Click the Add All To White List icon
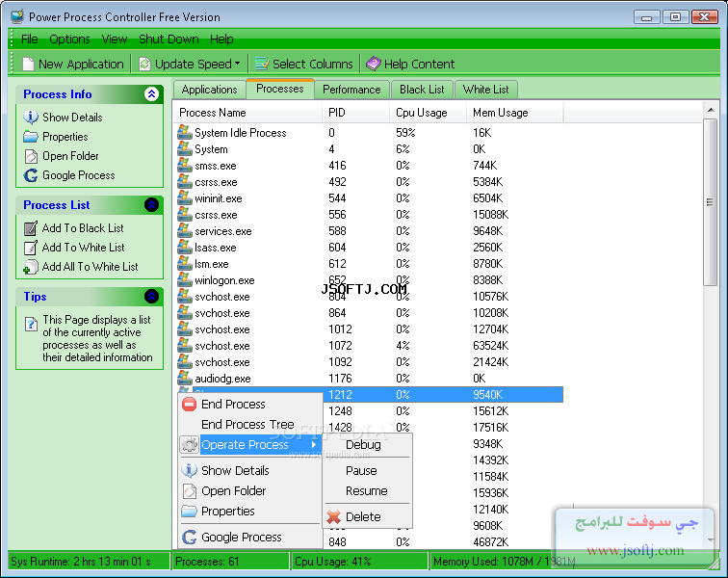 coord(31,267)
